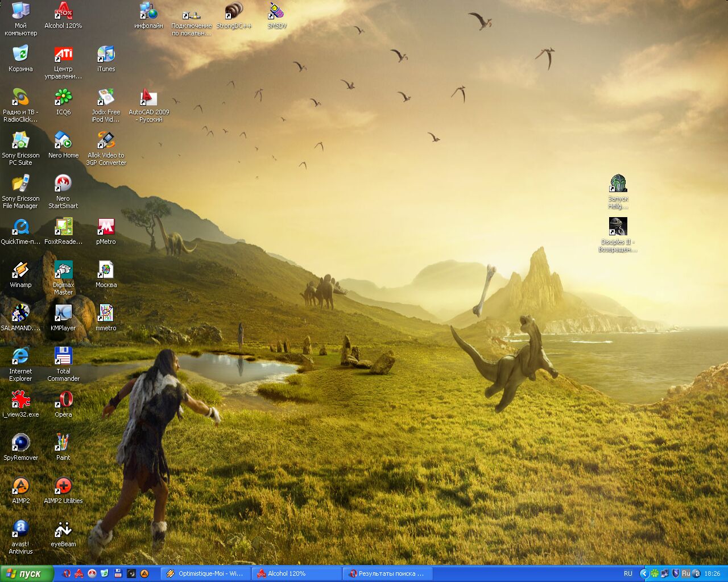
Task: Select the Opera desktop shortcut
Action: pyautogui.click(x=63, y=404)
